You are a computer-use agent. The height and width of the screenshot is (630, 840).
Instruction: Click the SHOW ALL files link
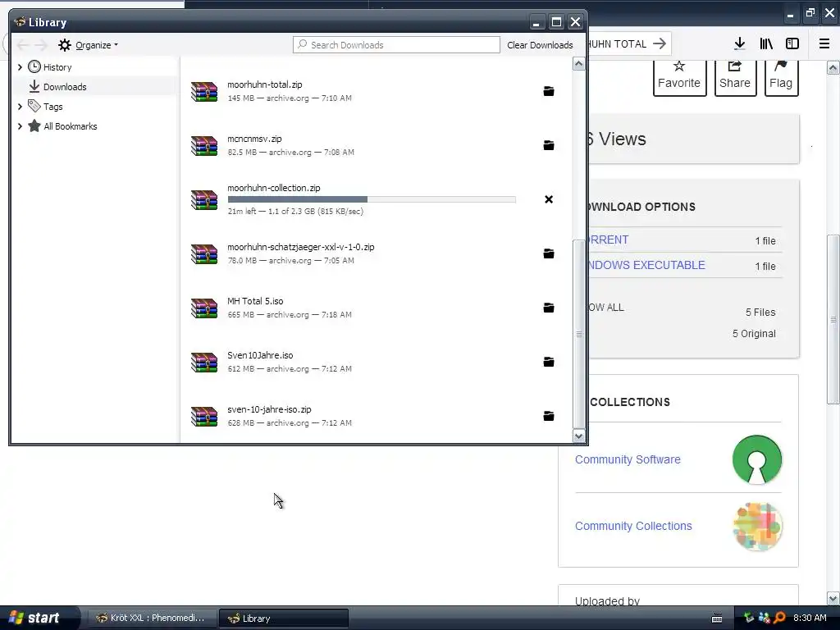(x=606, y=308)
